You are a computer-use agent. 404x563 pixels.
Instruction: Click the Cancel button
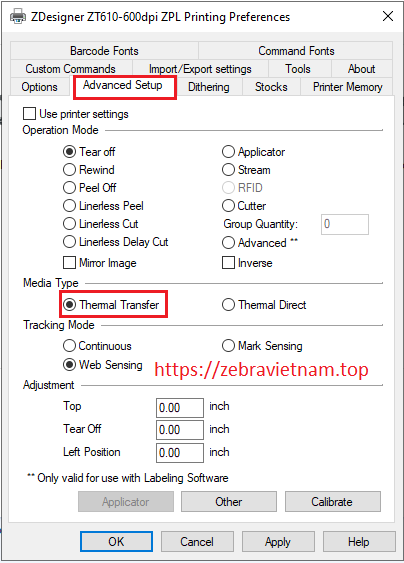click(197, 541)
